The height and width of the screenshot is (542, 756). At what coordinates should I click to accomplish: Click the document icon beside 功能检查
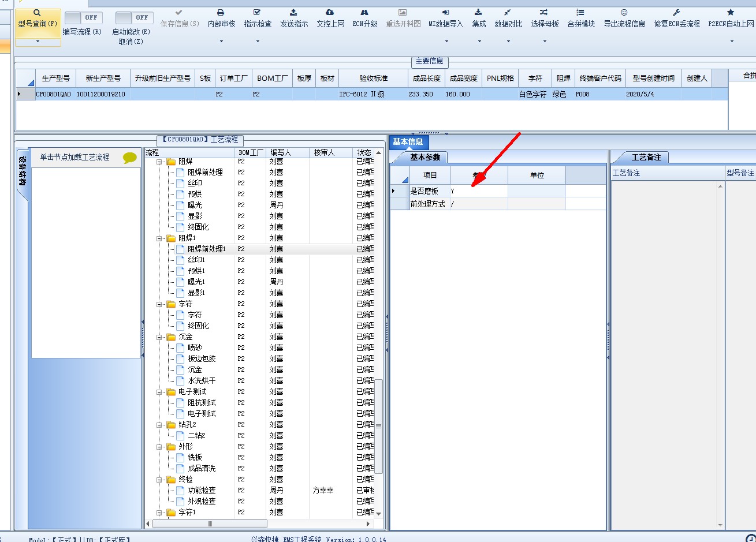pyautogui.click(x=180, y=490)
